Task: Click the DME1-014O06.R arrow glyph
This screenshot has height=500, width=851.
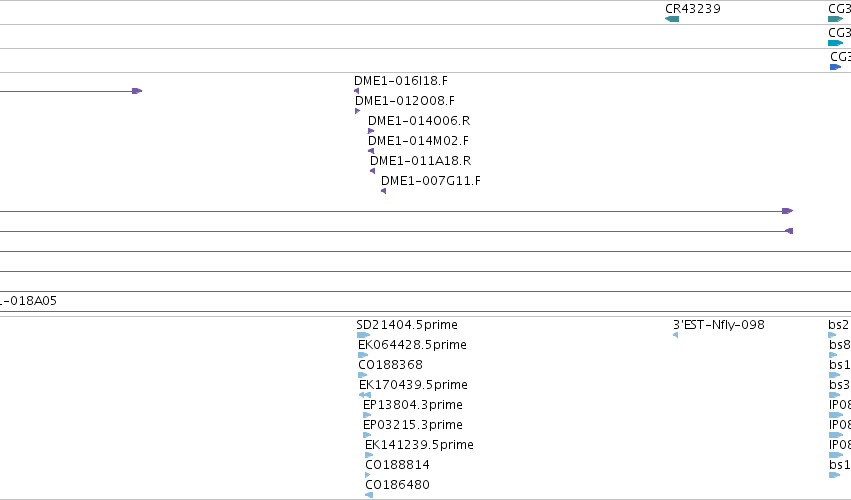Action: 371,131
